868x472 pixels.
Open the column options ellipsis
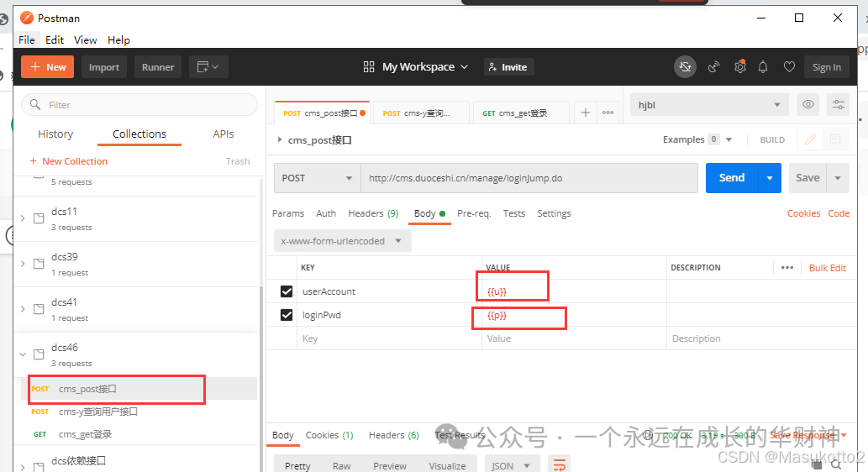(787, 268)
